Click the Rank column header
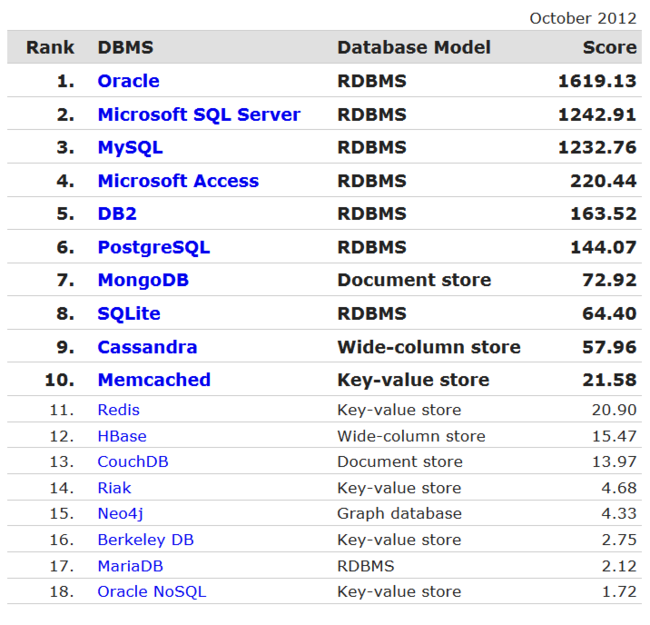This screenshot has width=650, height=625. (x=50, y=47)
